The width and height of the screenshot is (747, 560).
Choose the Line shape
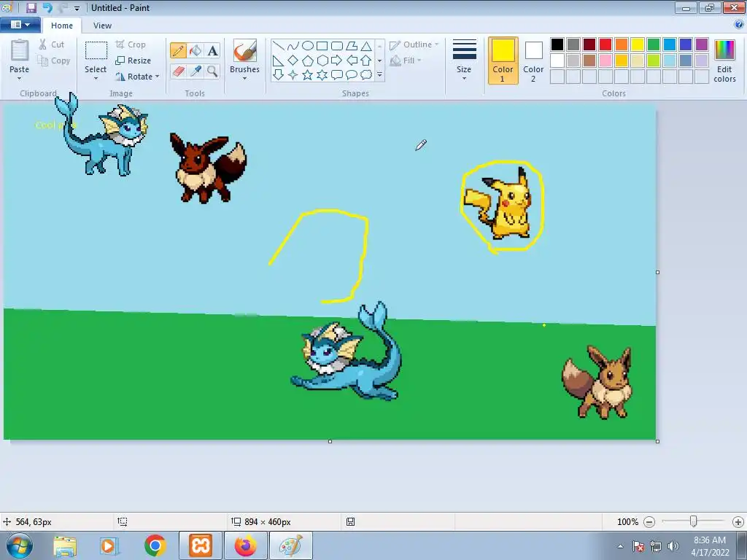click(x=279, y=46)
